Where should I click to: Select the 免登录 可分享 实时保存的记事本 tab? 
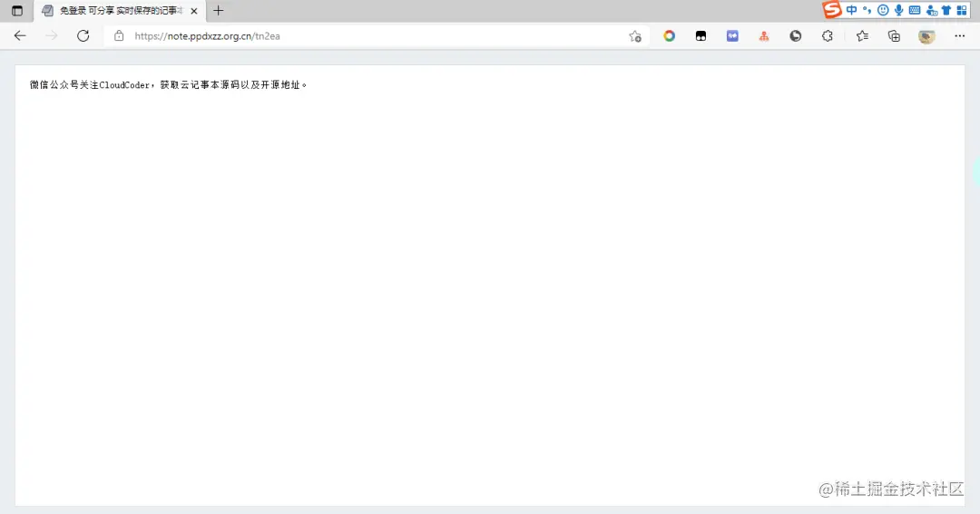coord(120,11)
